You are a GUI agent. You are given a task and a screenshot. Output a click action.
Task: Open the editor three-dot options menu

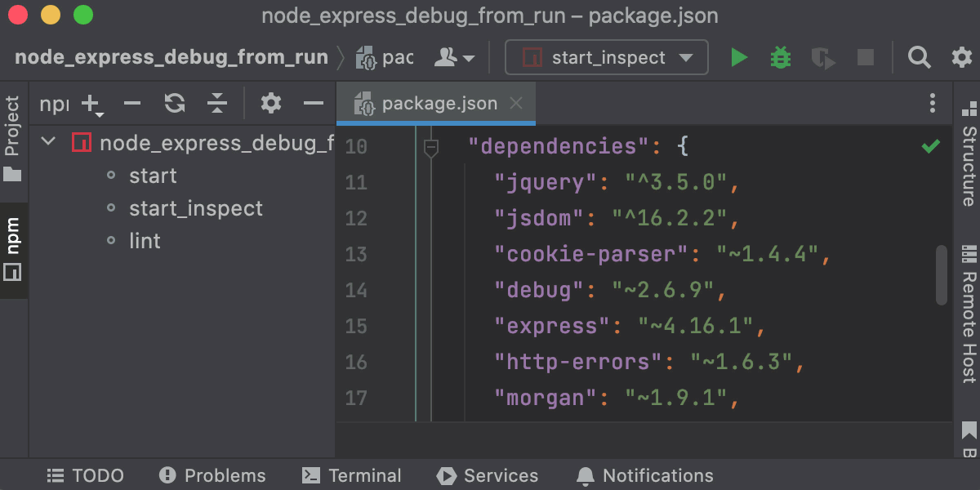pyautogui.click(x=933, y=103)
